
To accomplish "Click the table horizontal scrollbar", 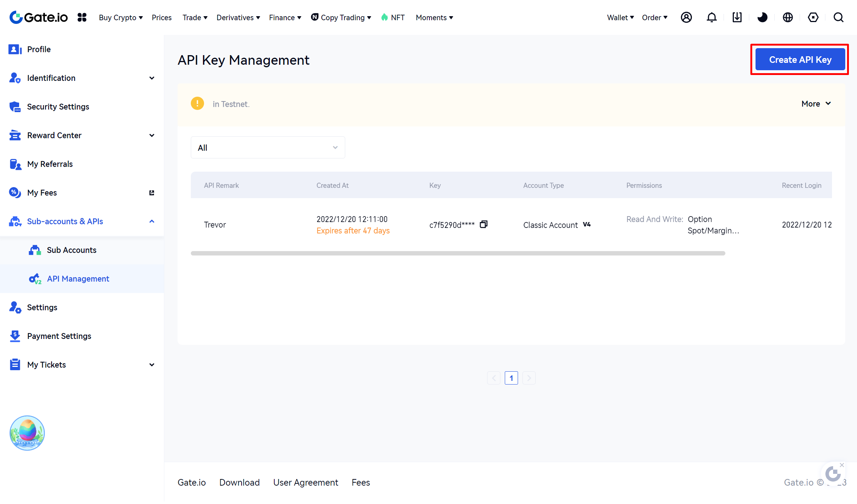I will [x=458, y=253].
